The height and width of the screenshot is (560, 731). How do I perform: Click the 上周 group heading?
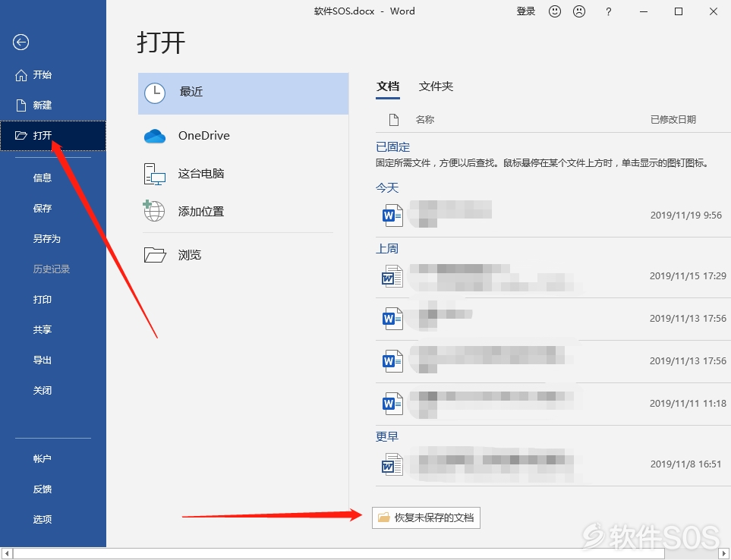pyautogui.click(x=387, y=249)
